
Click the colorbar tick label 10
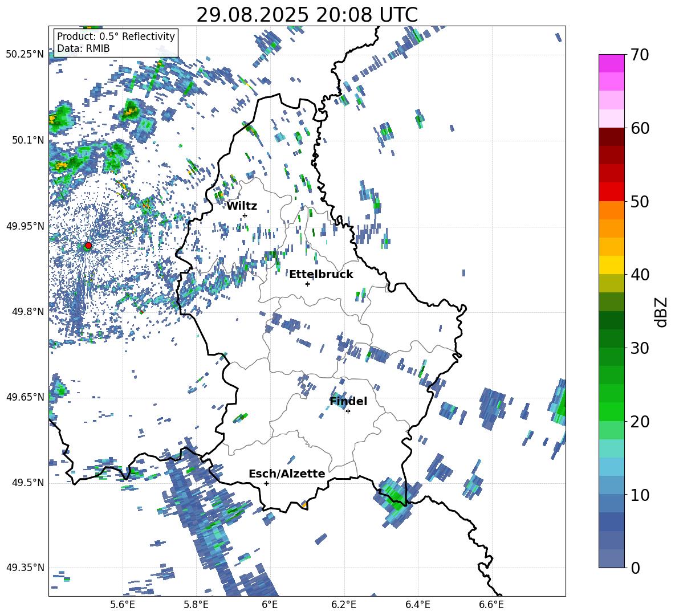[x=640, y=495]
